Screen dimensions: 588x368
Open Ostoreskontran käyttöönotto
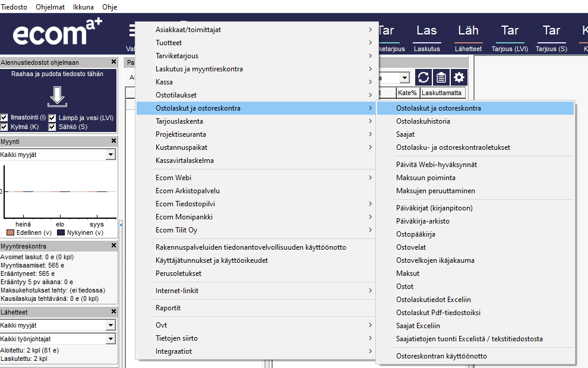click(x=441, y=356)
